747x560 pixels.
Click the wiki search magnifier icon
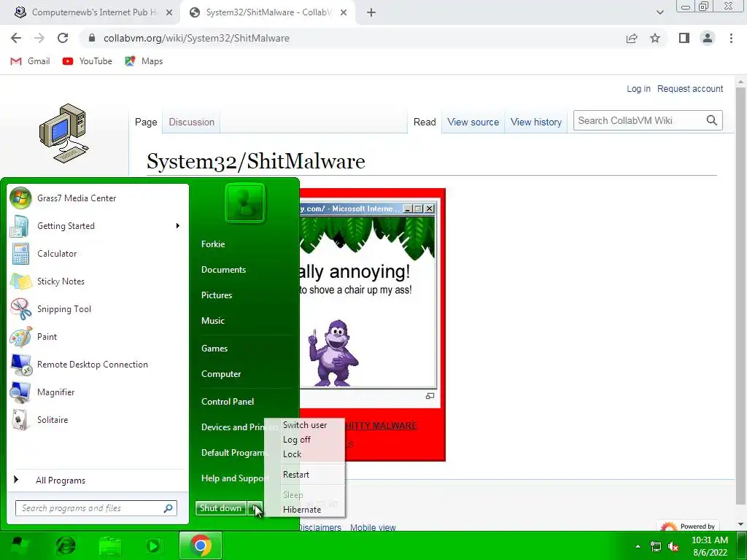click(x=712, y=120)
